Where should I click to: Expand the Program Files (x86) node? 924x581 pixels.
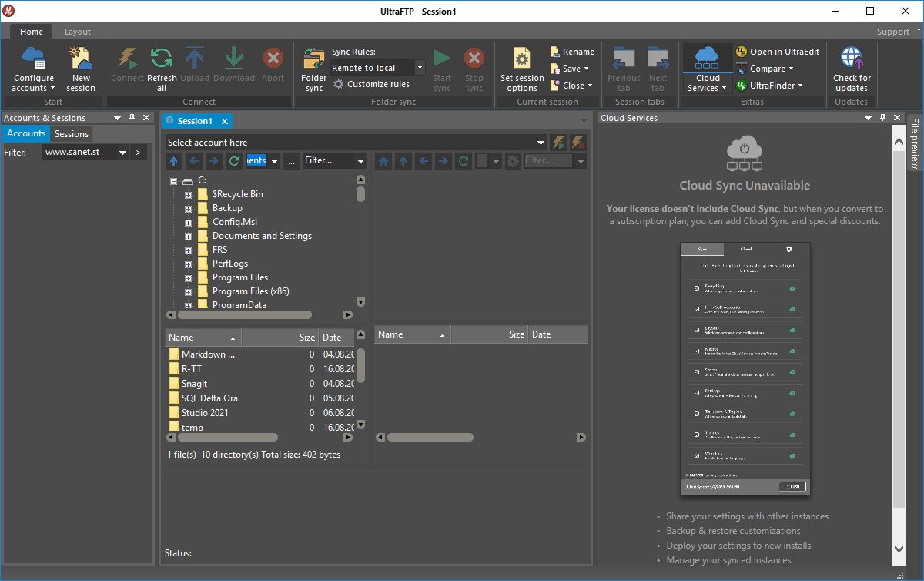coord(188,291)
